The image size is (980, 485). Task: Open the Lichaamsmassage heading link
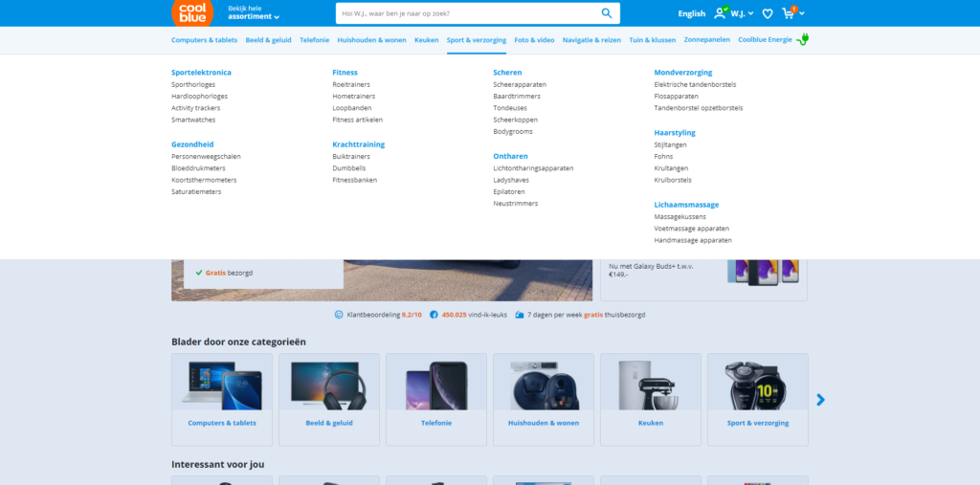686,205
